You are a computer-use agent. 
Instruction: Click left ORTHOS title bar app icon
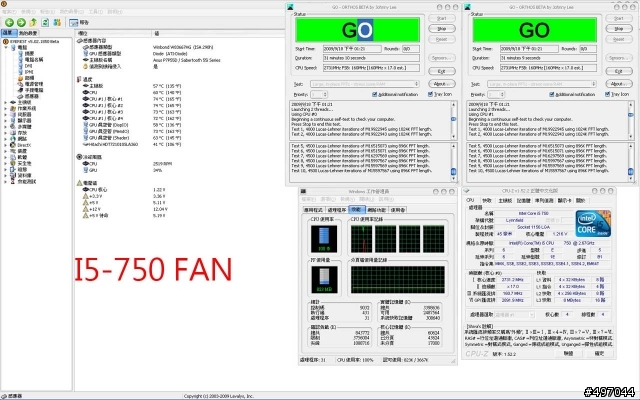point(290,7)
